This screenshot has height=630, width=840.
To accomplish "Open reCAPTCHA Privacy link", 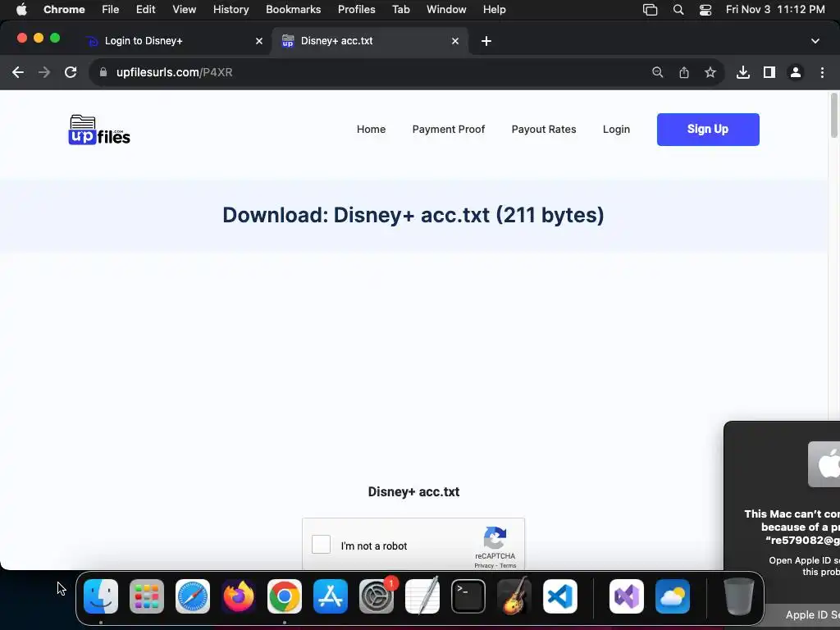I will pyautogui.click(x=484, y=566).
